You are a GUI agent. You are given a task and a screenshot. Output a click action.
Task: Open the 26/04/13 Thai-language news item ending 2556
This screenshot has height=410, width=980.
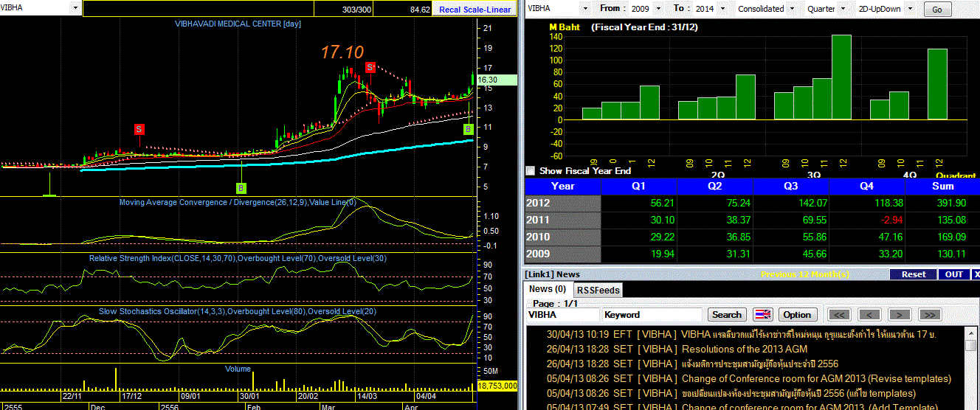coord(692,364)
